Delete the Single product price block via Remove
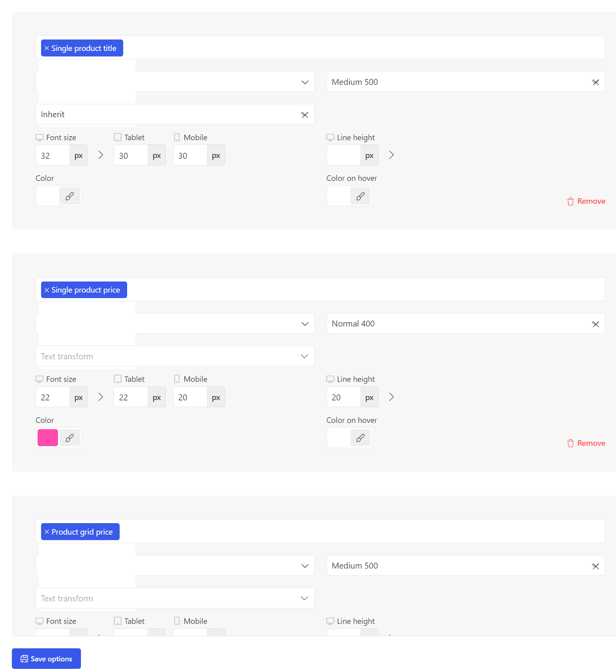This screenshot has height=672, width=616. coord(586,443)
